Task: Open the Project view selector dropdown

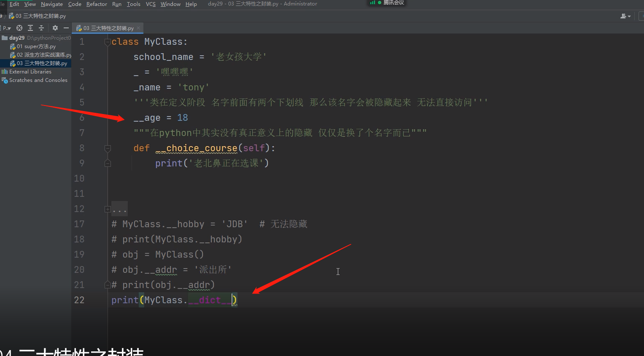Action: click(7, 28)
